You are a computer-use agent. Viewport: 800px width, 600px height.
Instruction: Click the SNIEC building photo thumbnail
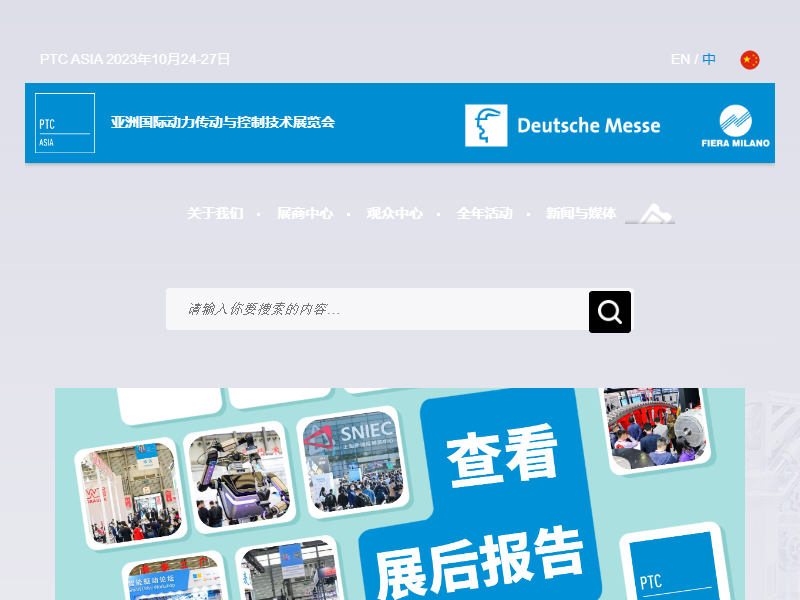pyautogui.click(x=353, y=462)
